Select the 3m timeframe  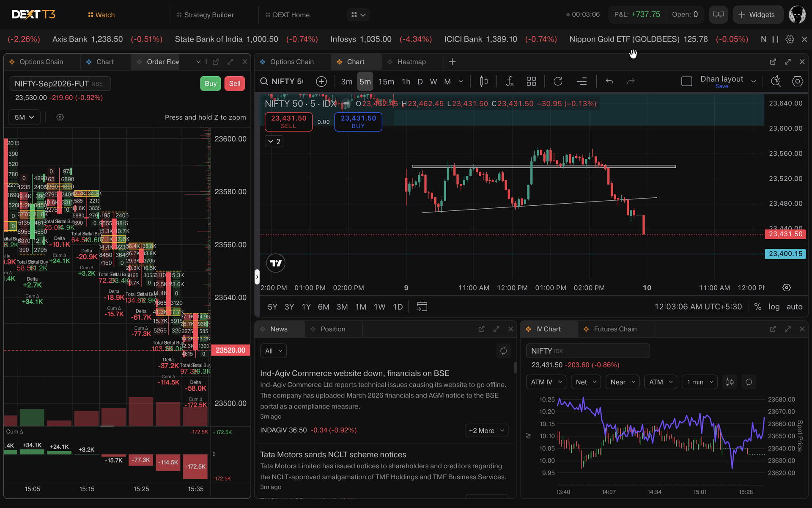click(347, 81)
